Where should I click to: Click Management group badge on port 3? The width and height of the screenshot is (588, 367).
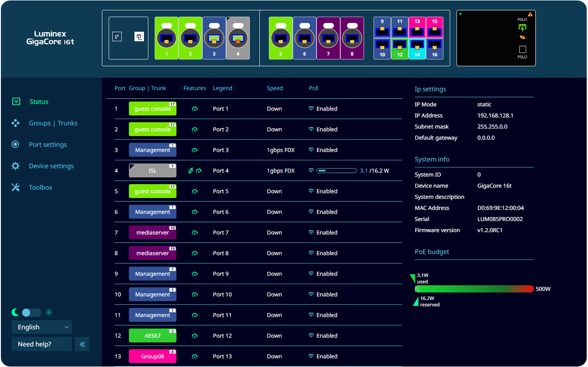click(153, 150)
